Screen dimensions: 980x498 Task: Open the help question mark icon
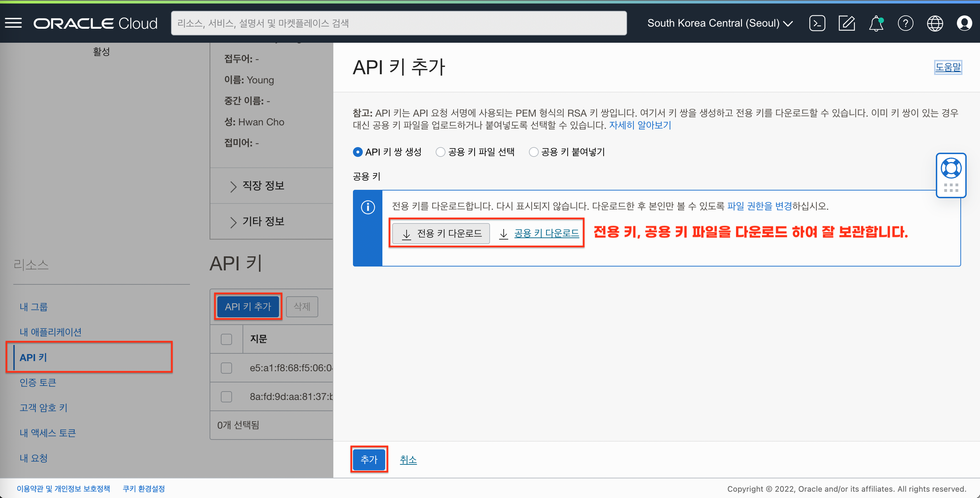click(x=905, y=23)
